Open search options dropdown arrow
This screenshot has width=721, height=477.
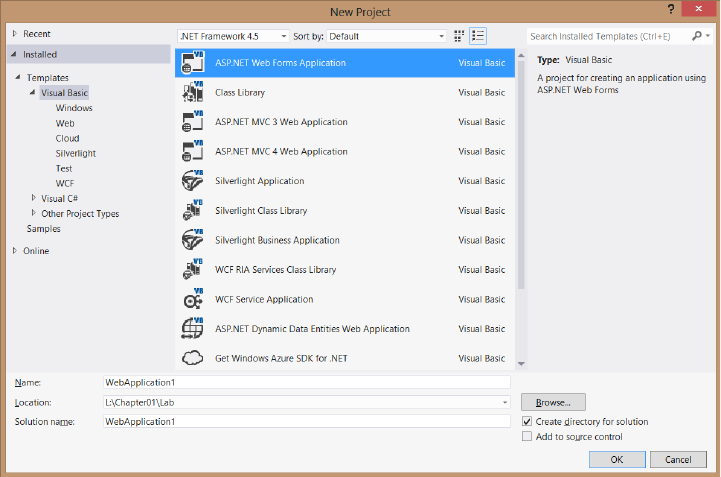[x=708, y=36]
